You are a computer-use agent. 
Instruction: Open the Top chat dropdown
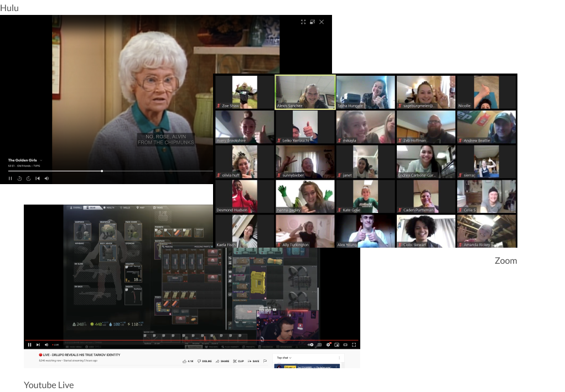click(x=284, y=358)
